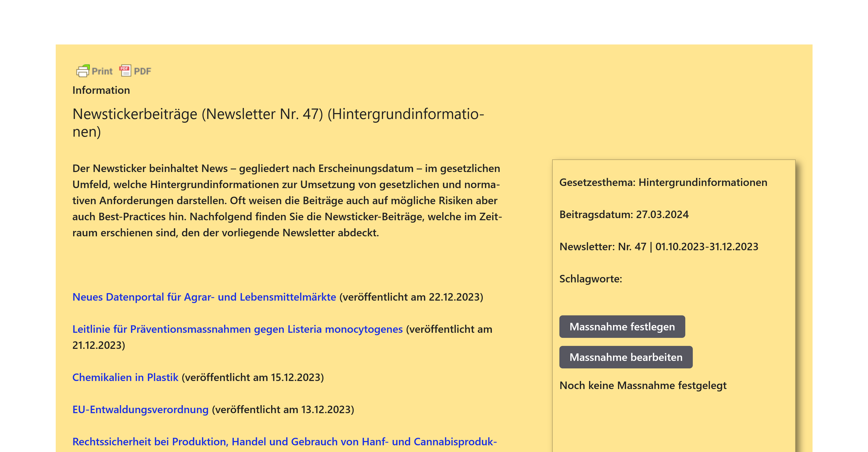Click the PDF document icon
868x452 pixels.
click(x=125, y=70)
